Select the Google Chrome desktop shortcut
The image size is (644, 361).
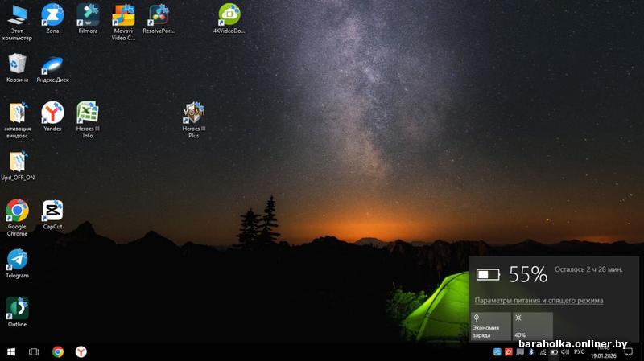point(17,218)
